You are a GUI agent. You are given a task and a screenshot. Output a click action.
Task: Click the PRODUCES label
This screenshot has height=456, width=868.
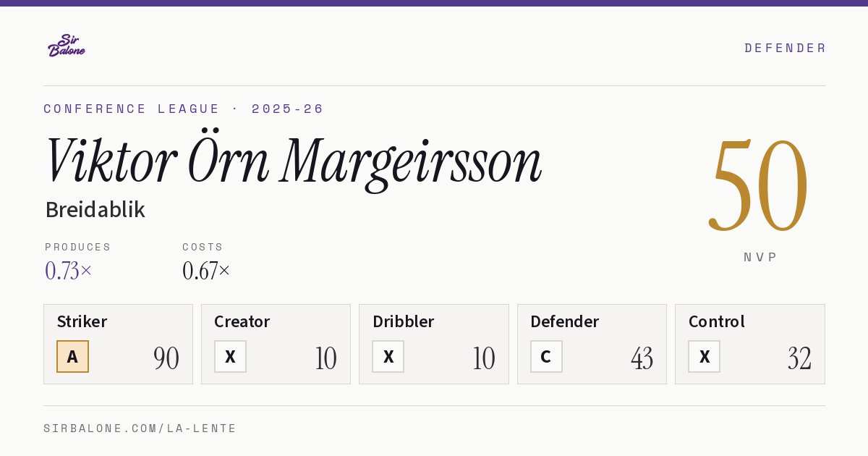(x=78, y=247)
